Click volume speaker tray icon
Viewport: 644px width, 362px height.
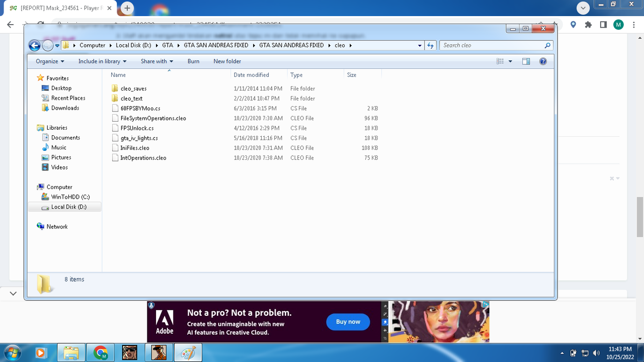pyautogui.click(x=596, y=353)
